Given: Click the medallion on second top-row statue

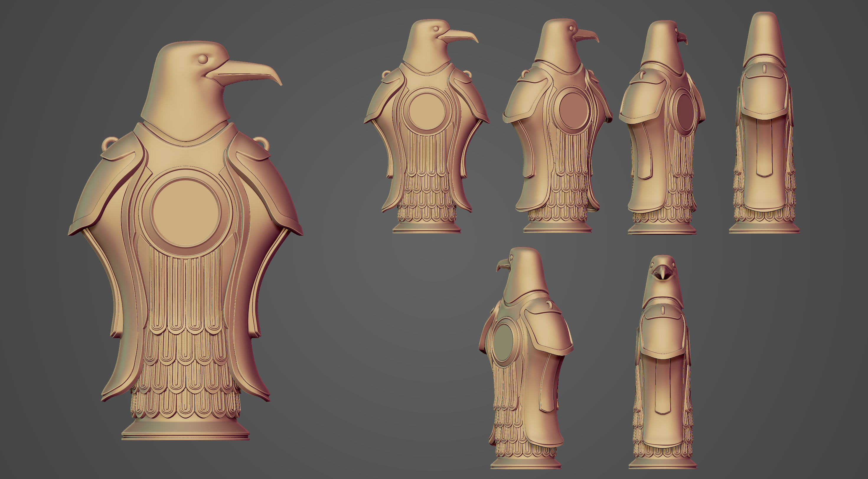Looking at the screenshot, I should pyautogui.click(x=573, y=110).
